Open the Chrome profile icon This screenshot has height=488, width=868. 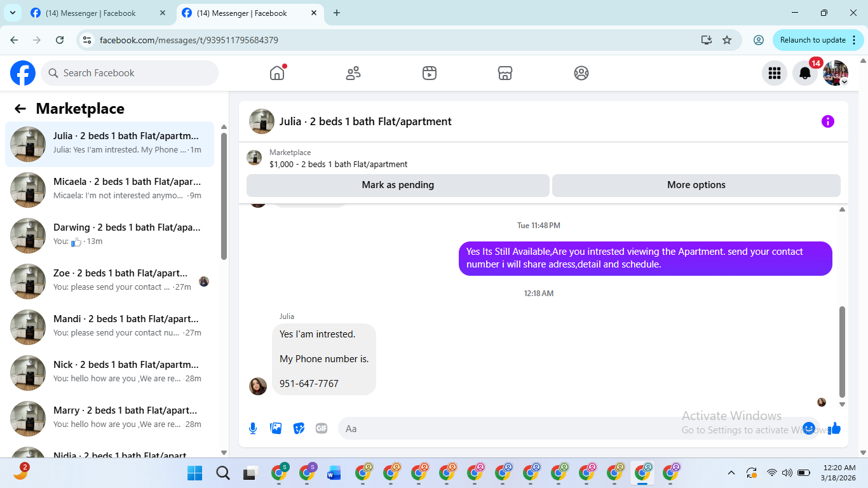(758, 40)
